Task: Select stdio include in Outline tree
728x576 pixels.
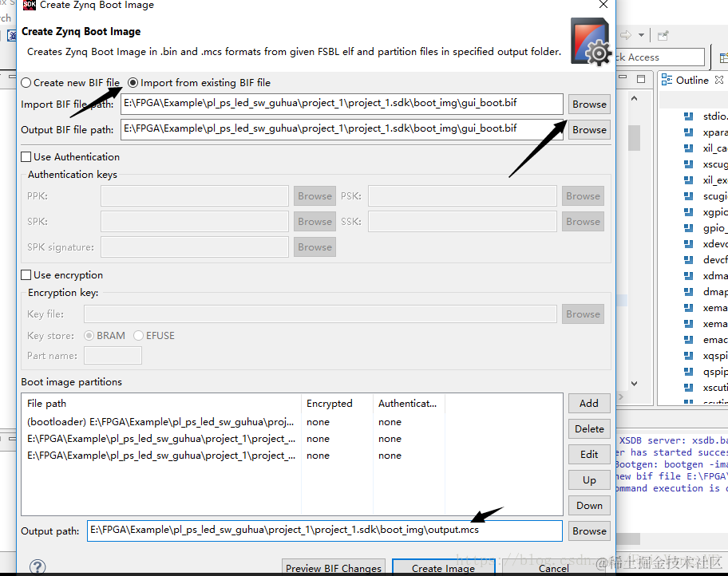Action: click(x=715, y=116)
